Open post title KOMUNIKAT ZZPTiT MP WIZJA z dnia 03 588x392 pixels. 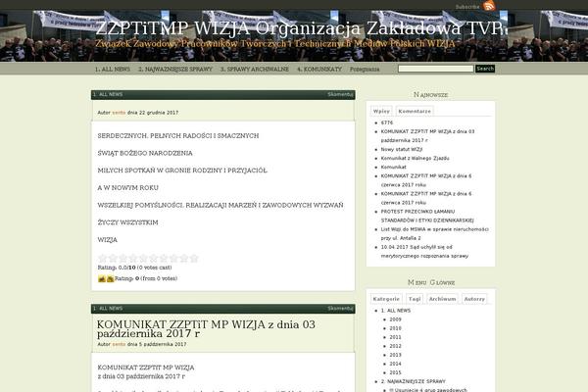click(x=206, y=328)
